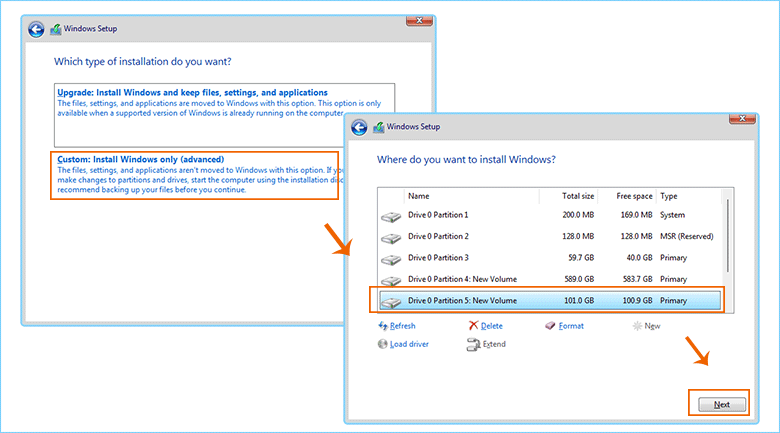Click 'Where do you want to install Windows?' heading
Image resolution: width=780 pixels, height=433 pixels.
pyautogui.click(x=466, y=160)
